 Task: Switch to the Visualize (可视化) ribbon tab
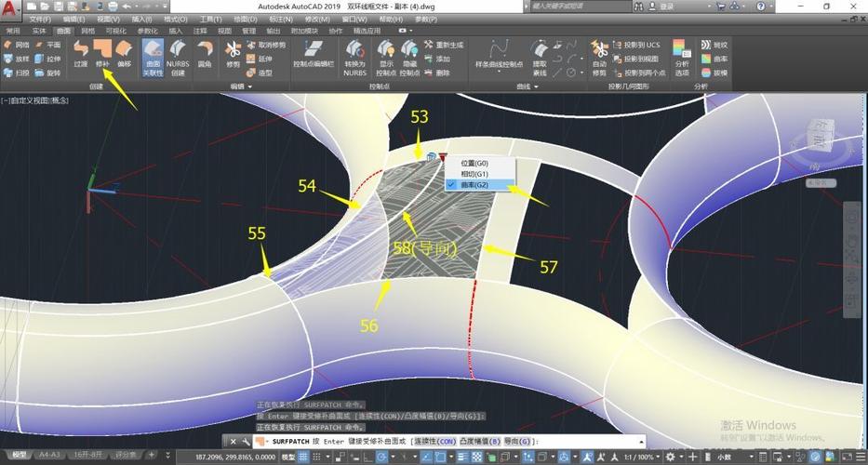115,31
